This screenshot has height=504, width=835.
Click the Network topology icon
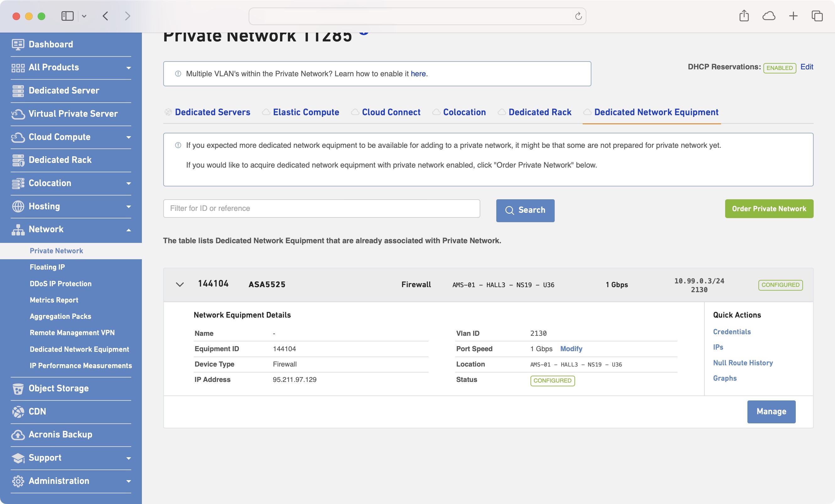coord(18,229)
